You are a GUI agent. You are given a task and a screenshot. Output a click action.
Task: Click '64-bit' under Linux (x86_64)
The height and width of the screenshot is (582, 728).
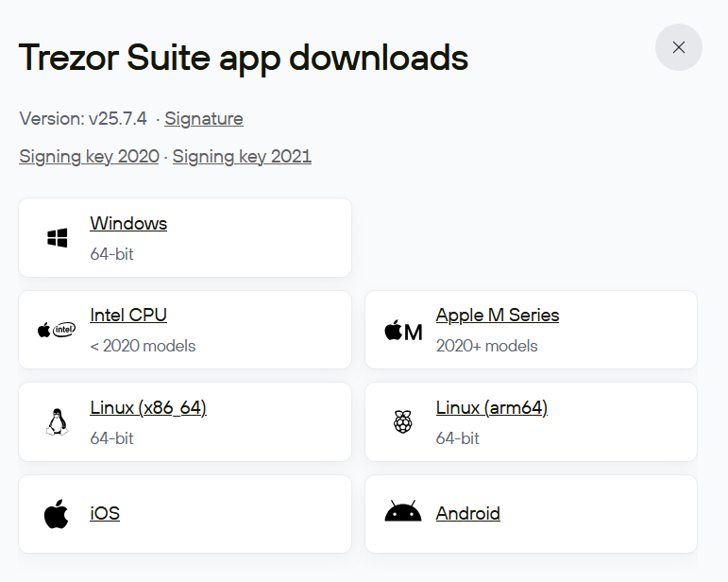112,438
